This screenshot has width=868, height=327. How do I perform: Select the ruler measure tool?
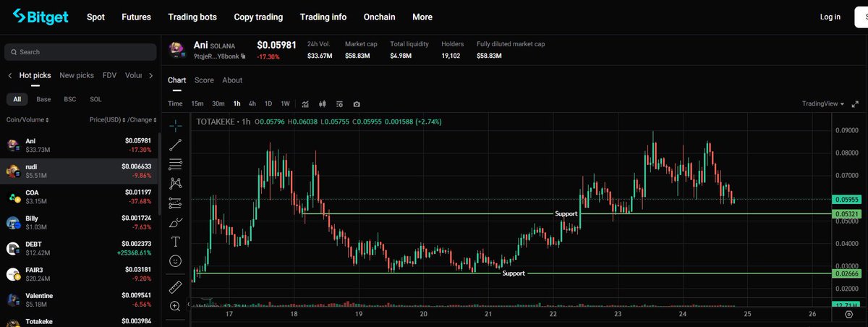click(x=176, y=286)
